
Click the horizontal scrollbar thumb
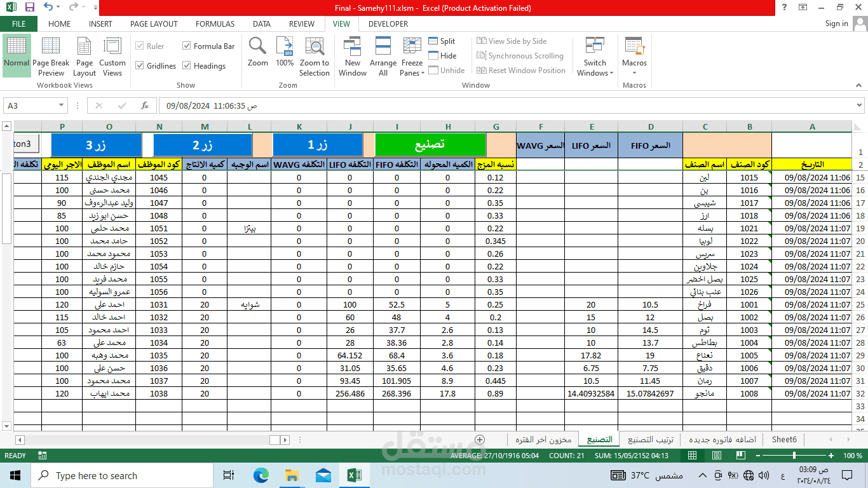pyautogui.click(x=275, y=440)
